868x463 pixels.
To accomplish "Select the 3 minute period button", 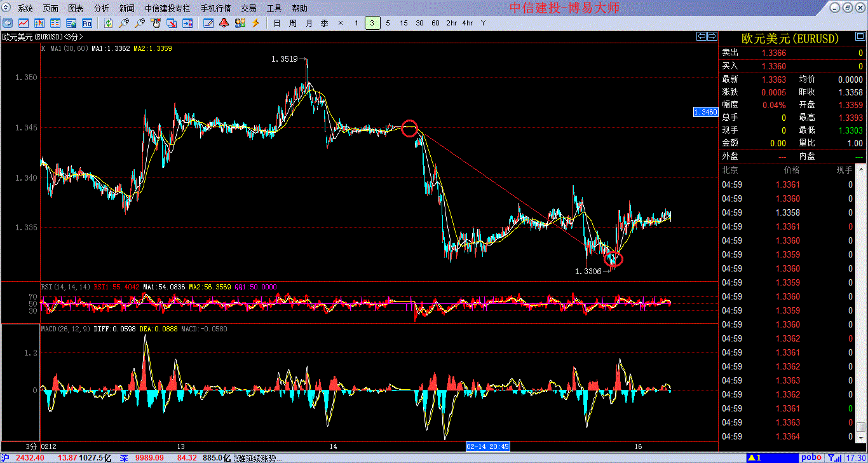I will coord(372,23).
